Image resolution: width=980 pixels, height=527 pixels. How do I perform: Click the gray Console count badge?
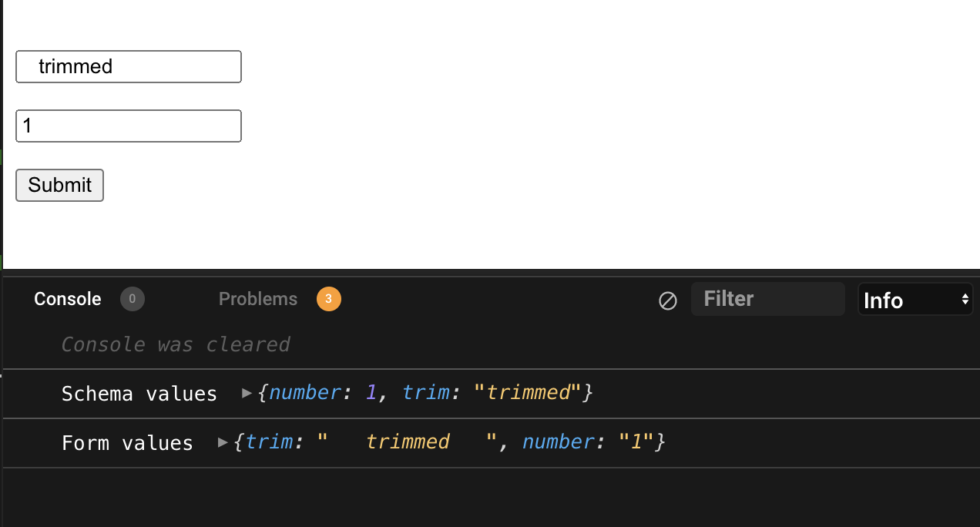pos(132,300)
